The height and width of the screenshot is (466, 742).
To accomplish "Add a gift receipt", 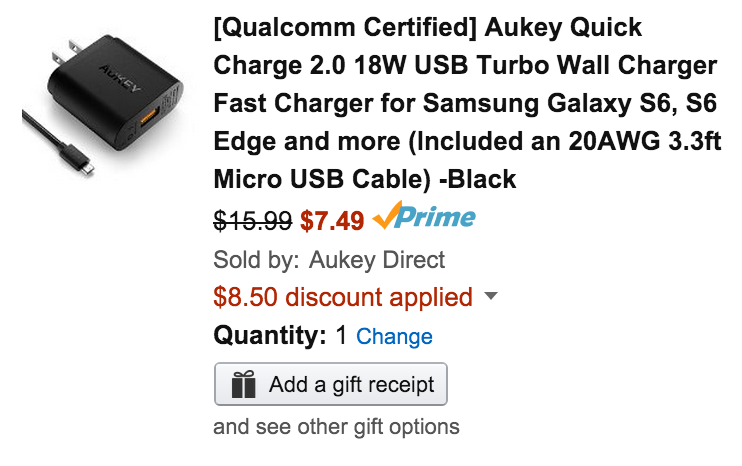I will coord(330,384).
